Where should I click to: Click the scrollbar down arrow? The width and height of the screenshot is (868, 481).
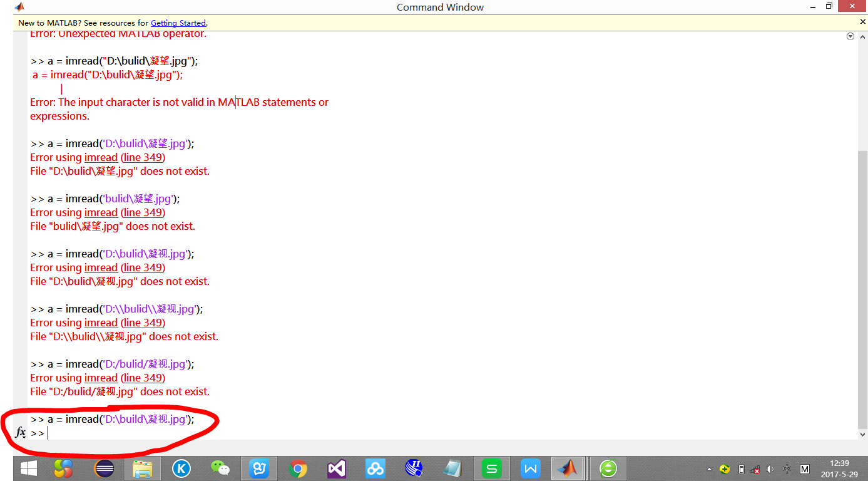(x=862, y=434)
